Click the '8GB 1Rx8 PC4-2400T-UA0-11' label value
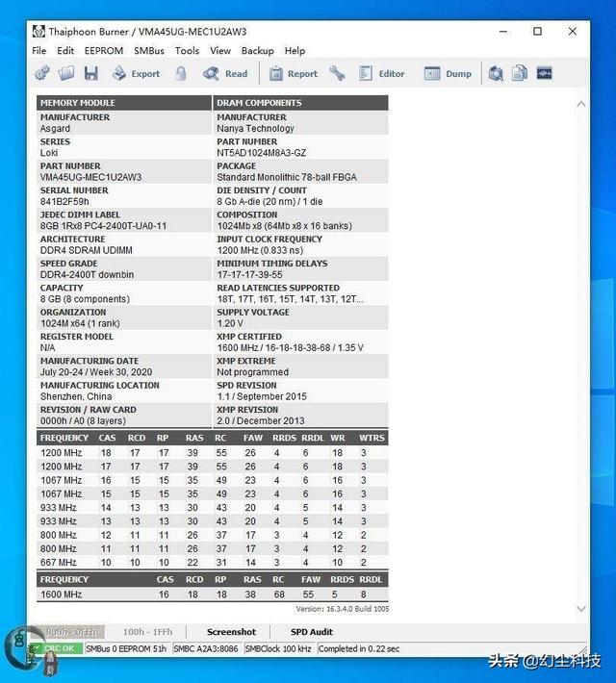The width and height of the screenshot is (616, 683). pyautogui.click(x=103, y=226)
